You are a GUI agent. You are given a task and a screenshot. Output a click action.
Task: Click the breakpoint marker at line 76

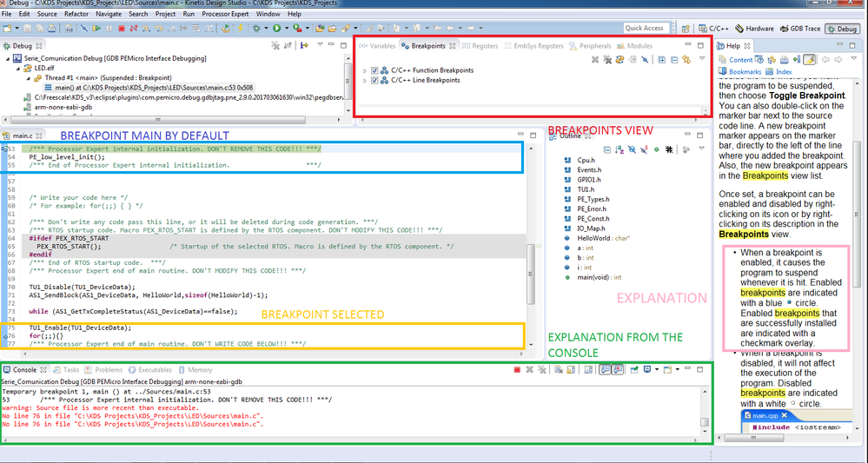[x=4, y=336]
